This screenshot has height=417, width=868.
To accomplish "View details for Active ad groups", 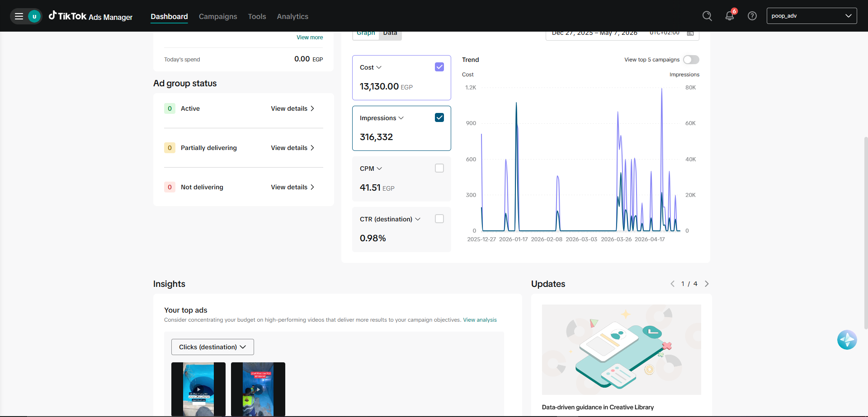I will pos(292,108).
